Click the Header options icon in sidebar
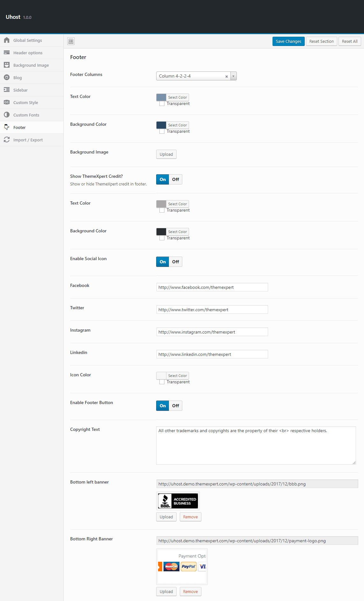This screenshot has height=601, width=364. point(7,53)
